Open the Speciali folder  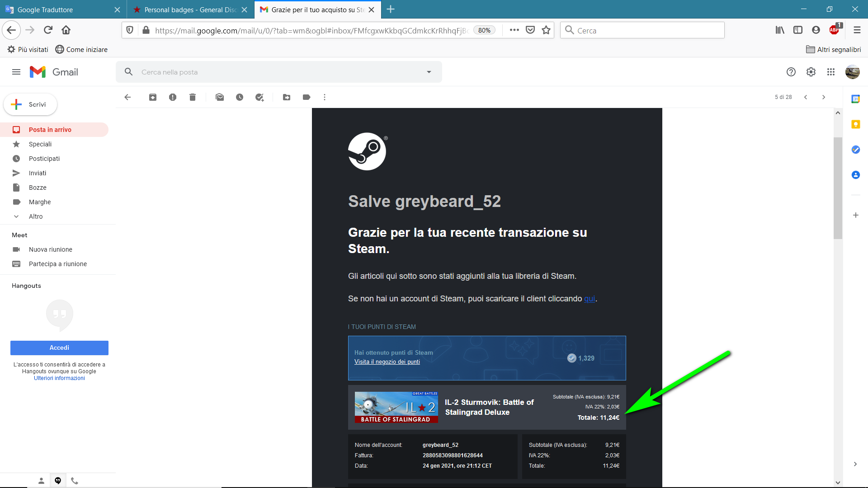pos(40,144)
